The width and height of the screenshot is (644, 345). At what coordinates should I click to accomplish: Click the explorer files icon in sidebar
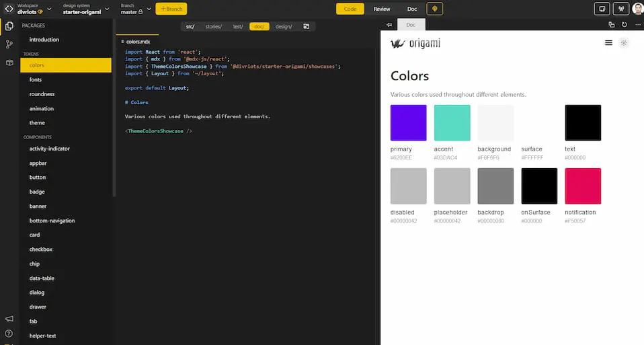tap(9, 26)
